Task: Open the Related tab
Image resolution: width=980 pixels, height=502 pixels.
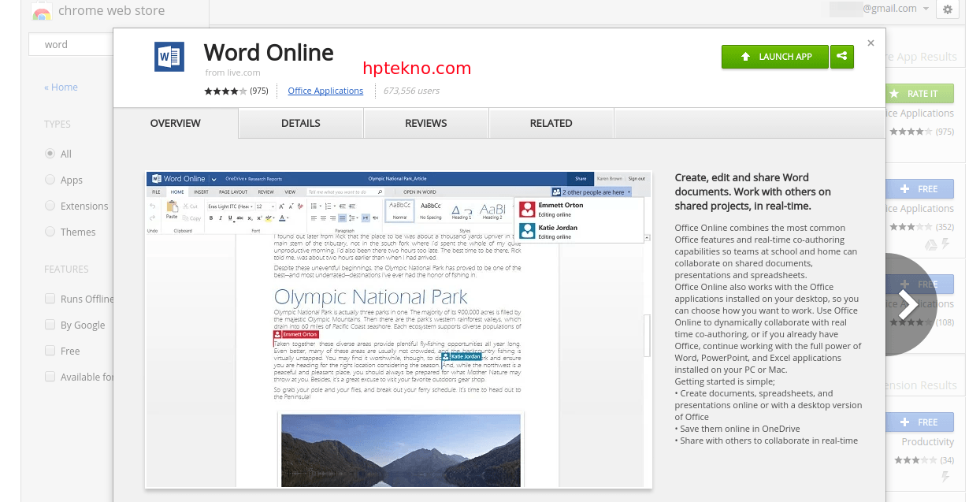Action: (x=551, y=123)
